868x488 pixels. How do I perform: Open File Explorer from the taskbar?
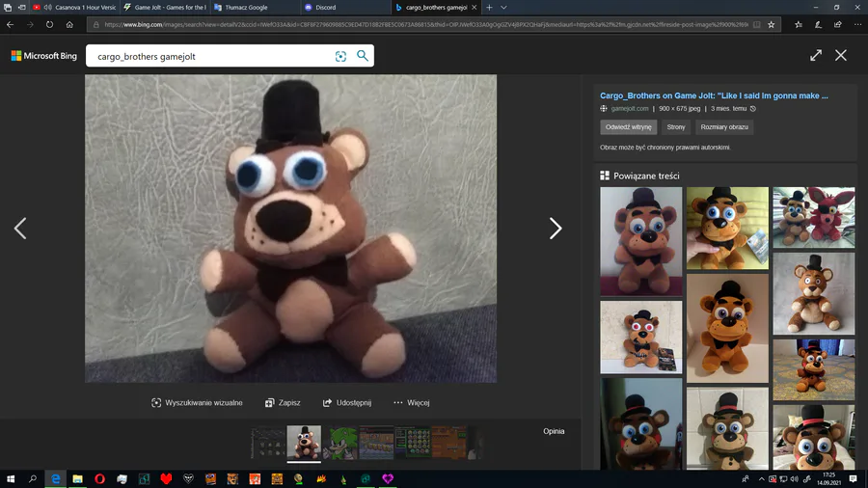[x=77, y=479]
